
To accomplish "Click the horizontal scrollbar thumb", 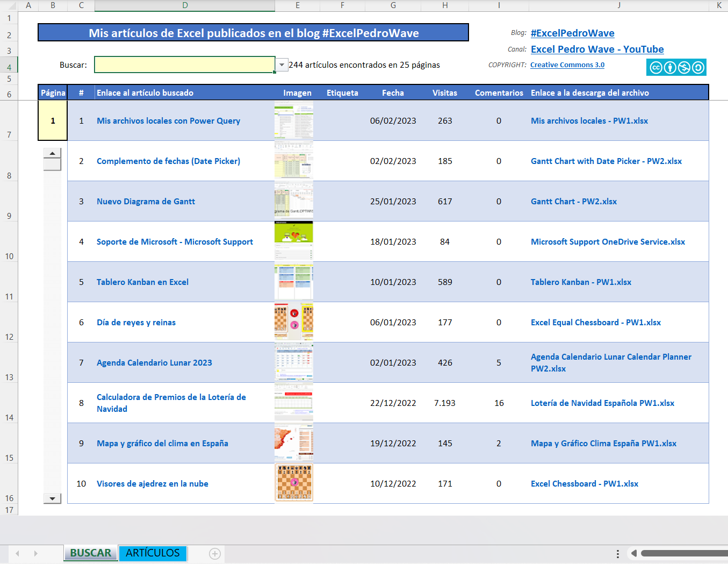I will (x=684, y=553).
